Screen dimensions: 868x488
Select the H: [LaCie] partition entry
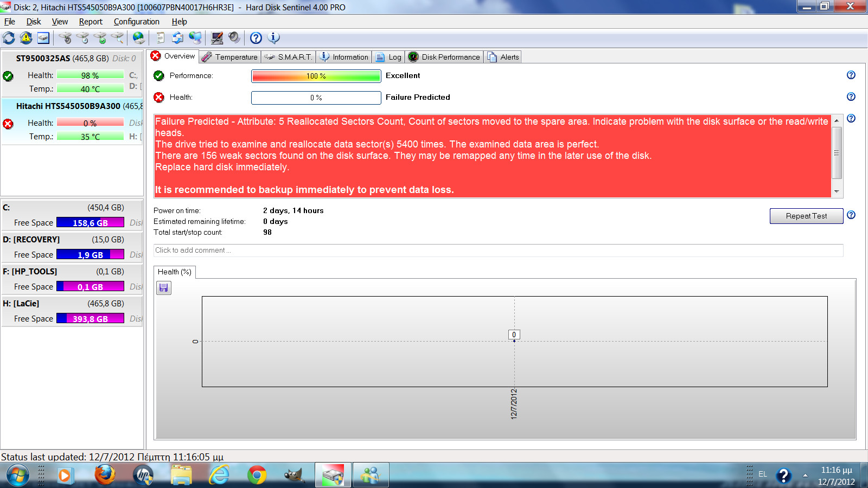pyautogui.click(x=72, y=311)
